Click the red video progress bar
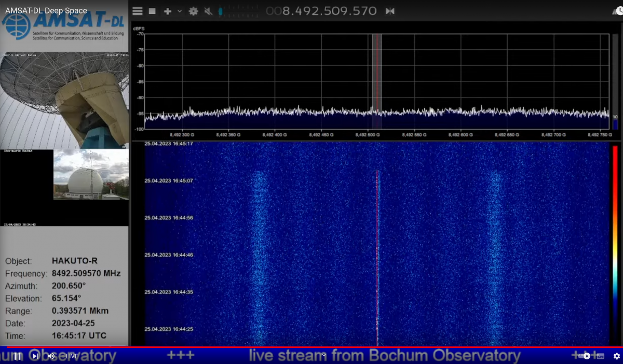 tap(311, 347)
